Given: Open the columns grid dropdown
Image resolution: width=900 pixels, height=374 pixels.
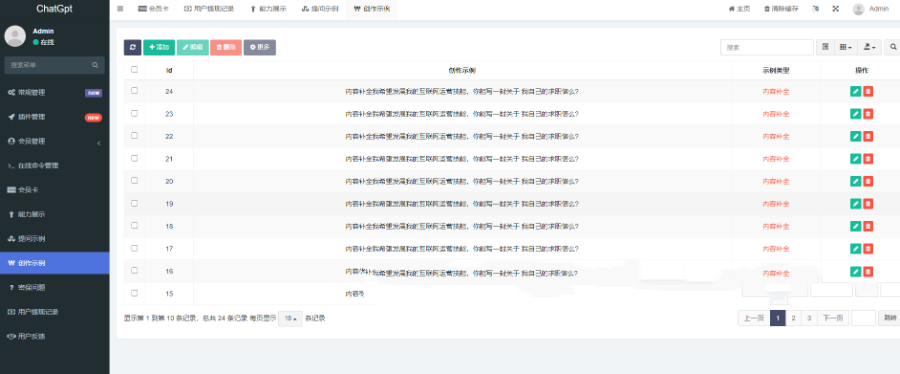Looking at the screenshot, I should [845, 47].
